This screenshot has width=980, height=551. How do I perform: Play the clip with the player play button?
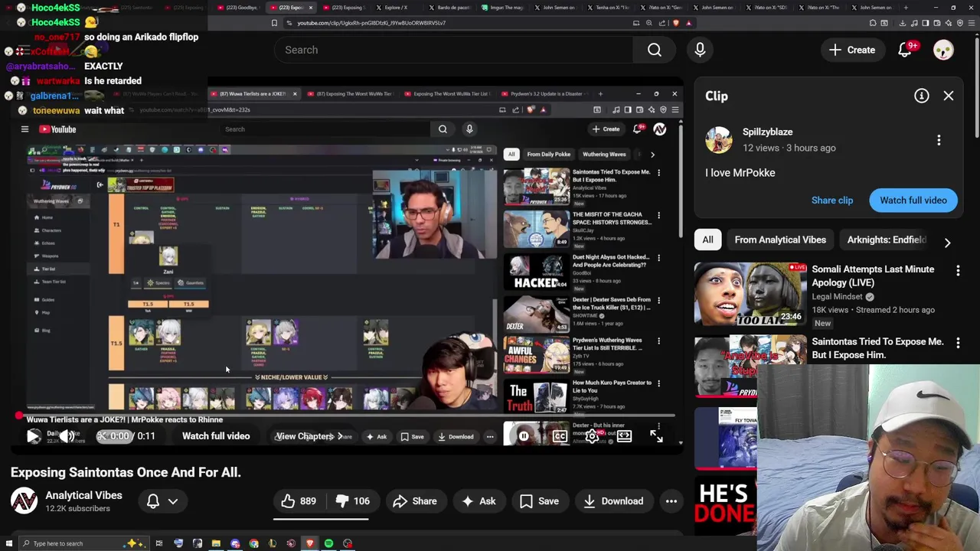34,436
